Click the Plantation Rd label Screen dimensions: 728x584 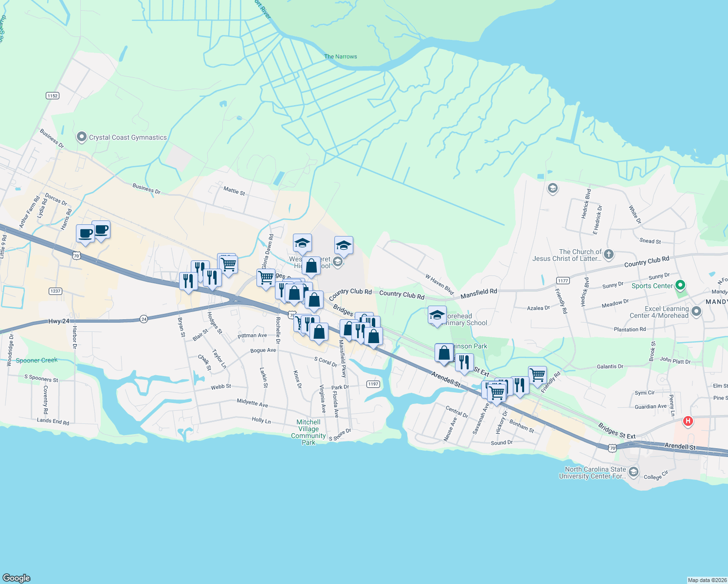tap(630, 329)
